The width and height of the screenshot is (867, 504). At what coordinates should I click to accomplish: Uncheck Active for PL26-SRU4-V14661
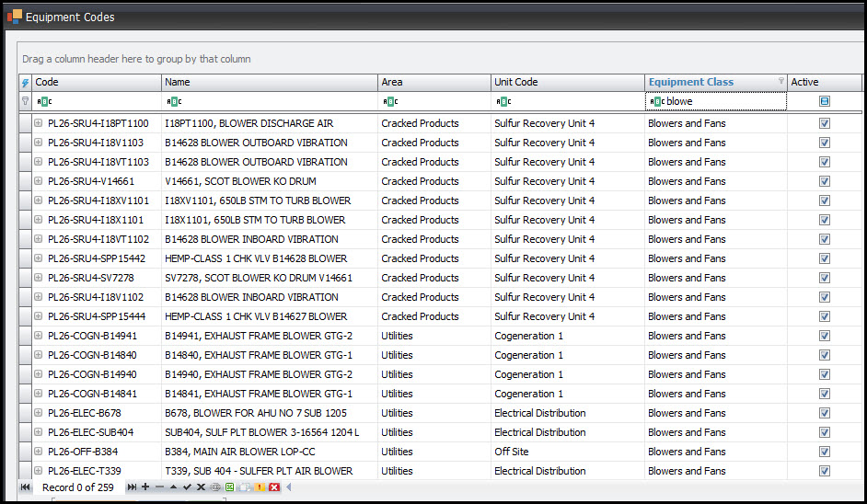pos(825,181)
